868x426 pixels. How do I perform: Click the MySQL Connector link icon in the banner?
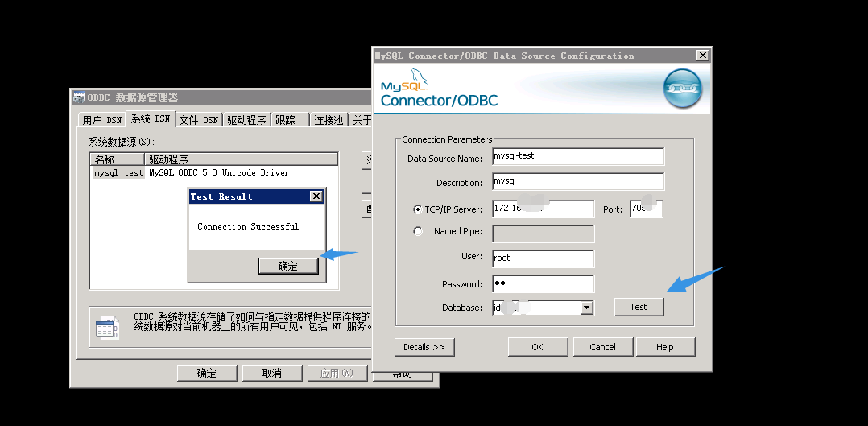(683, 88)
